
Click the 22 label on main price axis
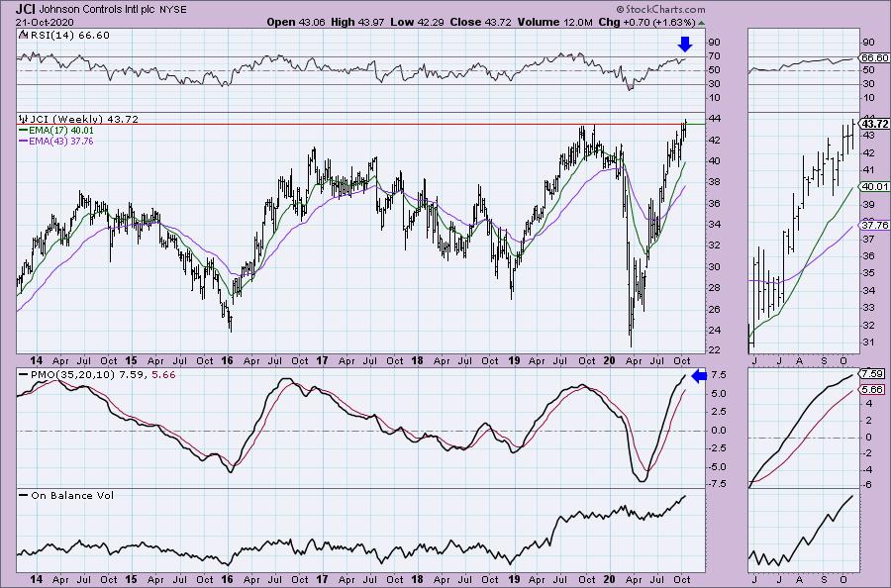pyautogui.click(x=714, y=350)
